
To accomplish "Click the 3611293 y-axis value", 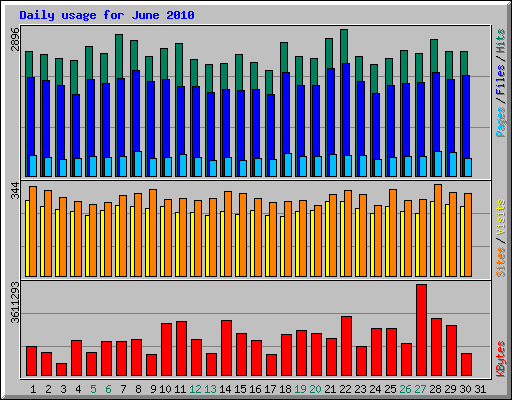I will tap(15, 303).
